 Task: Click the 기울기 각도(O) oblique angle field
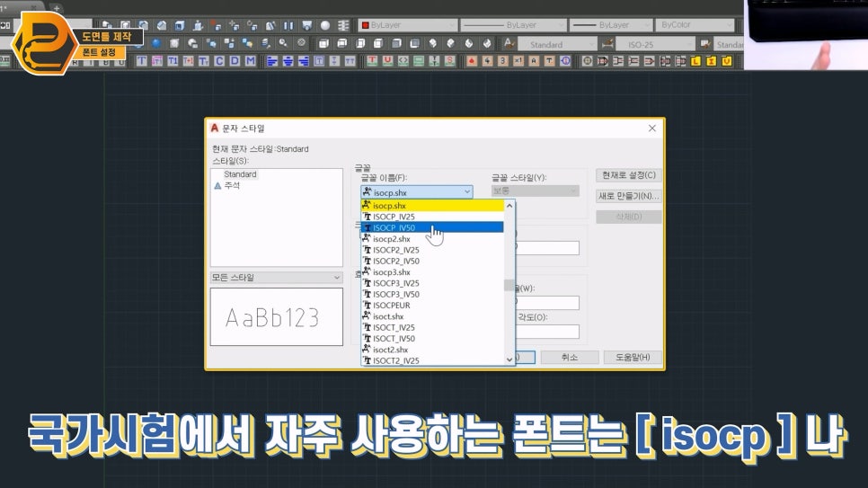pos(547,332)
